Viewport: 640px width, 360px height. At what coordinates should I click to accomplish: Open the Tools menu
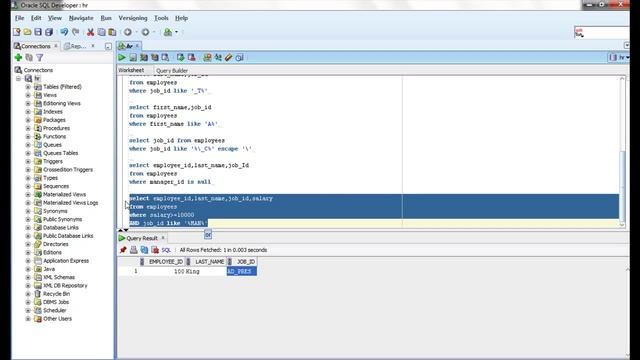pyautogui.click(x=161, y=18)
